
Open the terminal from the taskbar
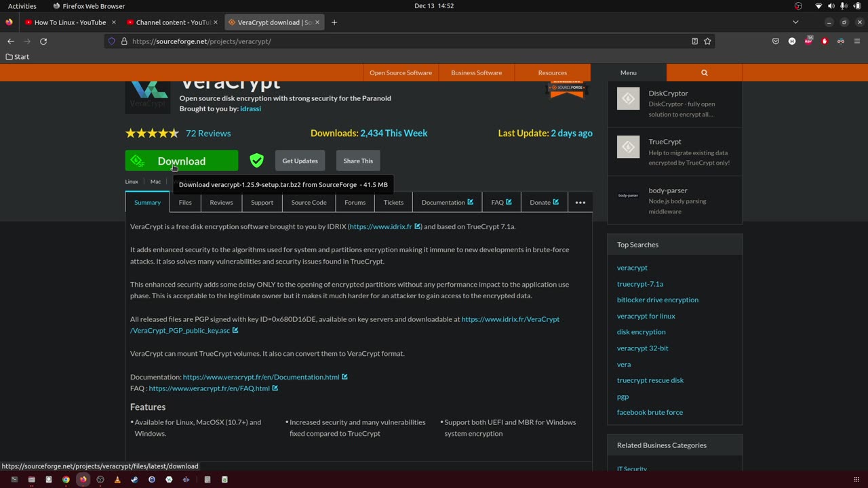[14, 479]
